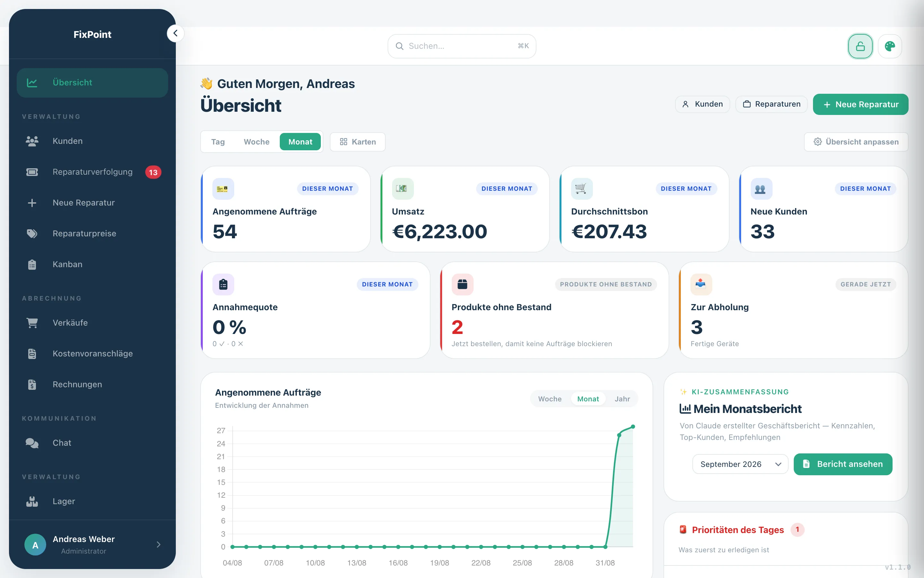Open the color palette theme picker
This screenshot has width=924, height=578.
coord(890,46)
